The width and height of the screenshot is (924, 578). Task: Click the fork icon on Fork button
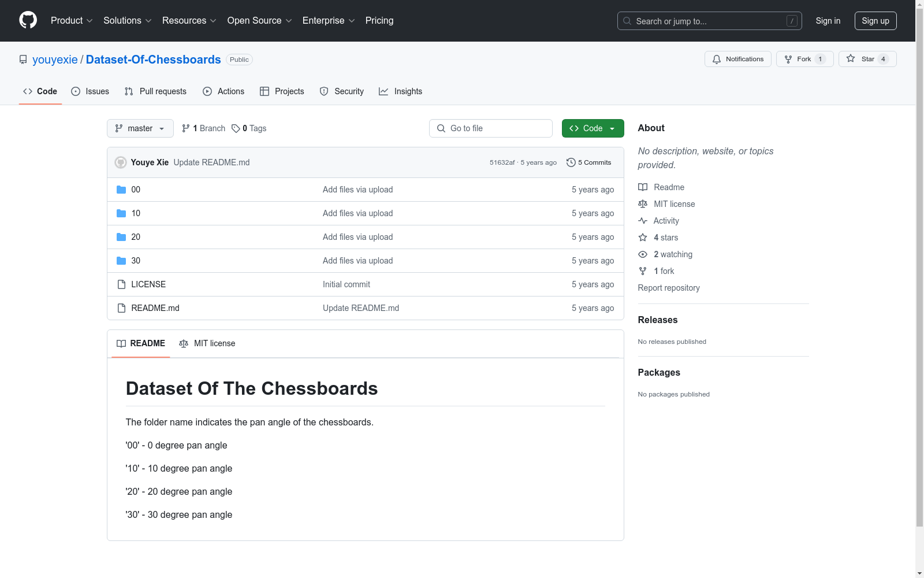click(788, 59)
